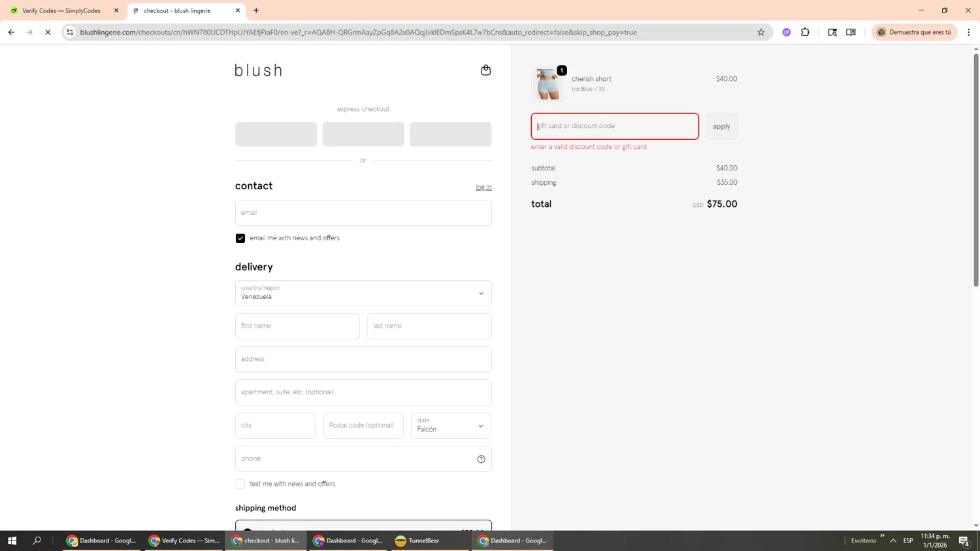980x551 pixels.
Task: Bookmark this page with the star icon
Action: [760, 32]
